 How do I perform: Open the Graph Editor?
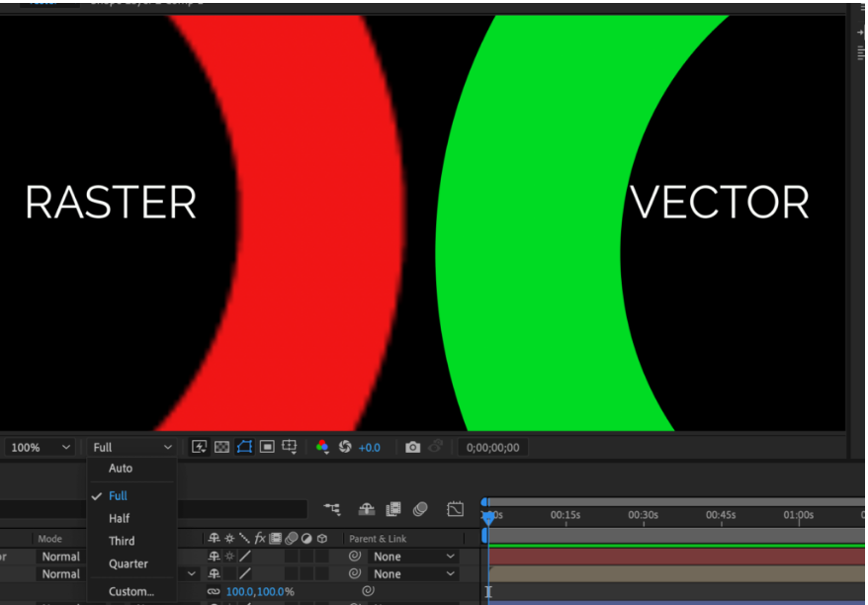tap(454, 509)
